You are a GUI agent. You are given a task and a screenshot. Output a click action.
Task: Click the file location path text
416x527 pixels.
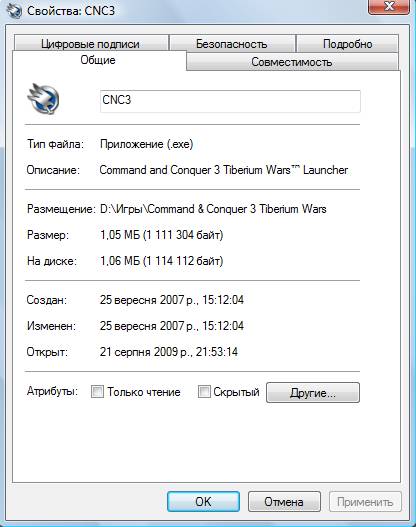click(x=213, y=209)
